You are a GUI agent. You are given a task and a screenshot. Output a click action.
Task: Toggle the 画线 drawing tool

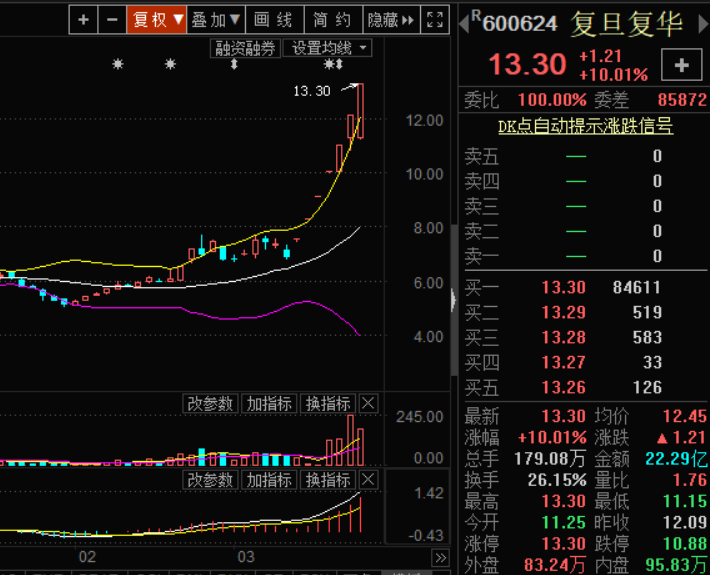point(274,19)
